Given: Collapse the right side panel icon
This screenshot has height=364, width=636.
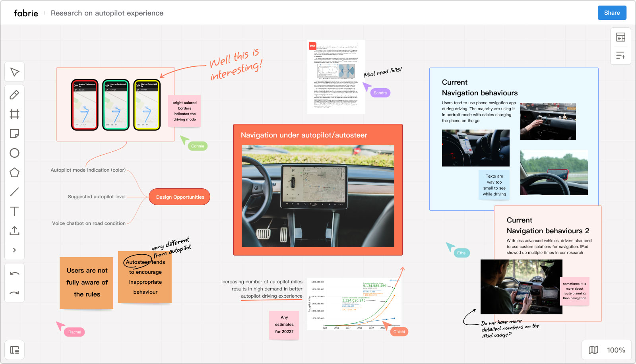Looking at the screenshot, I should pos(620,37).
